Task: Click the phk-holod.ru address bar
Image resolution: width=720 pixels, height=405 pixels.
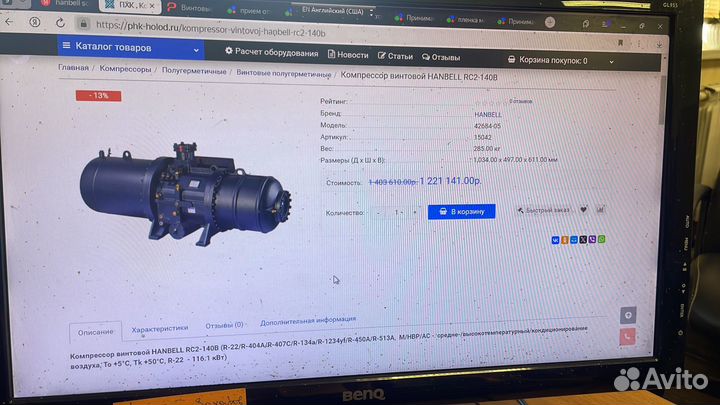Action: 211,29
